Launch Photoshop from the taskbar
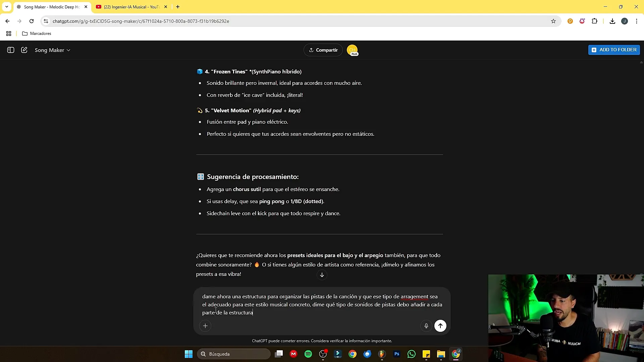Viewport: 644px width, 362px height. tap(397, 354)
